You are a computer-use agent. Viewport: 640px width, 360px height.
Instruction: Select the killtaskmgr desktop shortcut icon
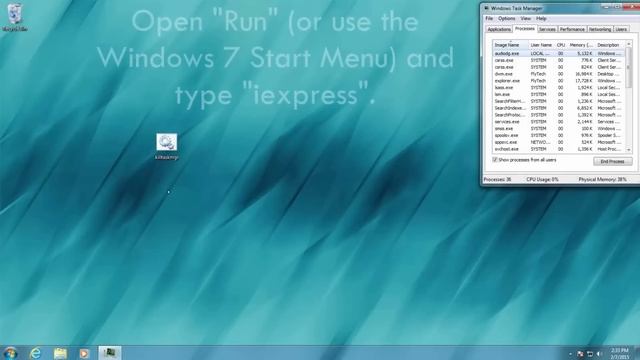pos(167,146)
